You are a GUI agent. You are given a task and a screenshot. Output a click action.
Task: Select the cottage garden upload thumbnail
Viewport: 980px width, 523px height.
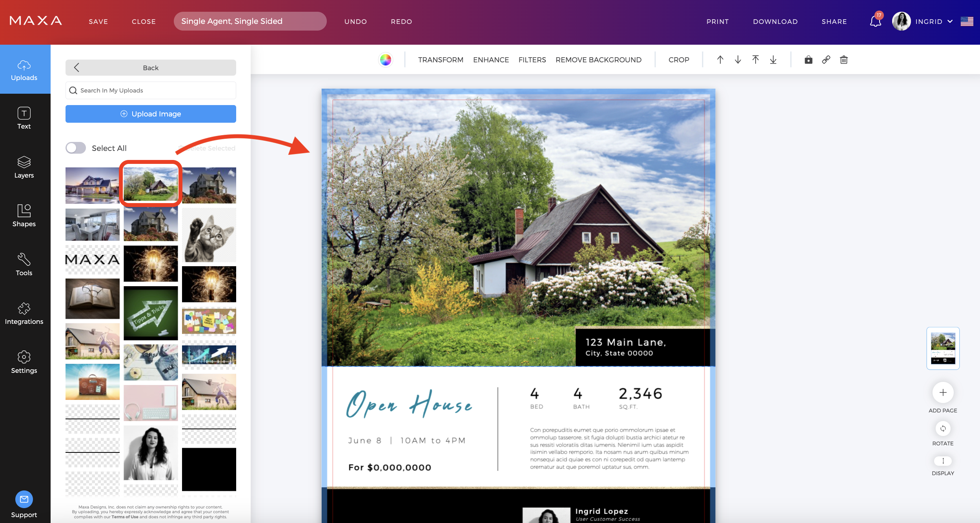tap(151, 183)
